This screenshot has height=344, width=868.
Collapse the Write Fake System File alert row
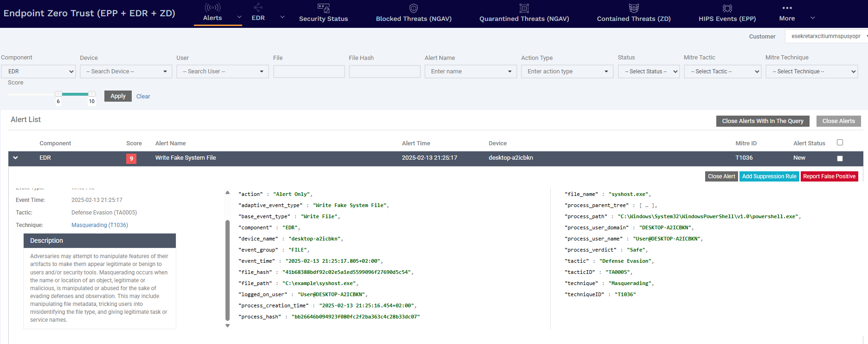pyautogui.click(x=15, y=158)
